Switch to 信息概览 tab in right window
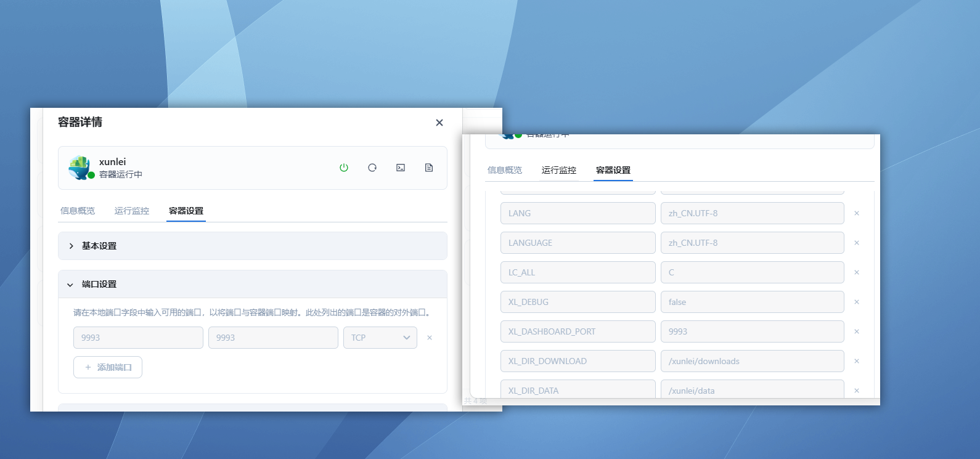 [505, 170]
